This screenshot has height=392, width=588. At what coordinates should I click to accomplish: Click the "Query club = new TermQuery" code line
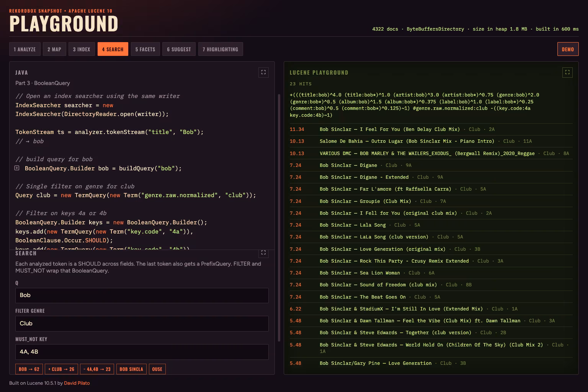(x=136, y=195)
